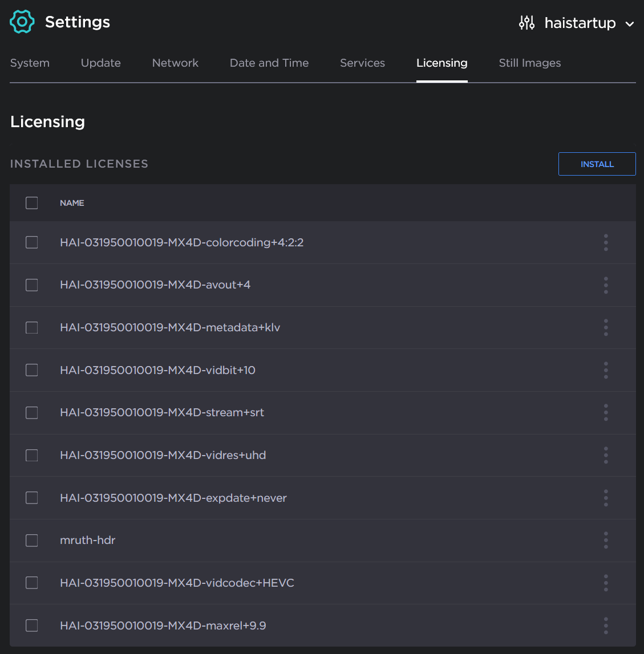Check the colorcoding+4:2:2 license checkbox
Viewport: 644px width, 654px height.
[x=31, y=242]
